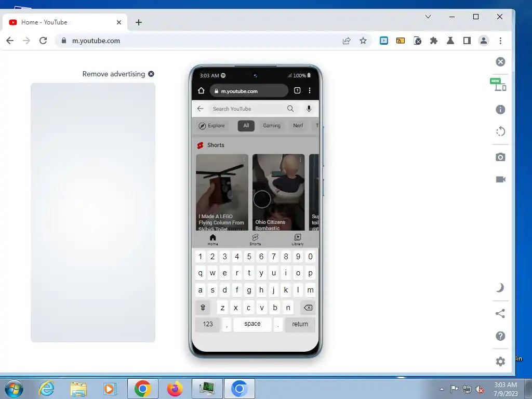Take a screenshot with the camera icon
Viewport: 532px width, 399px height.
tap(500, 157)
